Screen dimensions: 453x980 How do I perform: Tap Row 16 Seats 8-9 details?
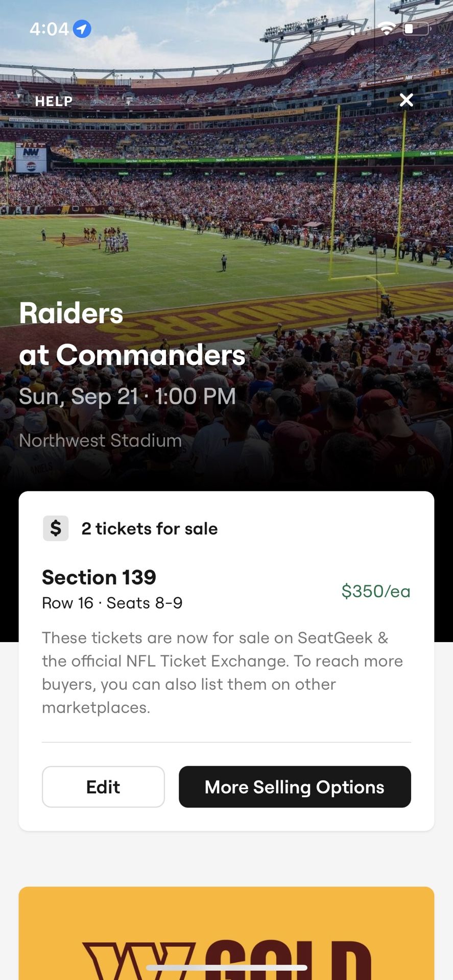pos(112,603)
